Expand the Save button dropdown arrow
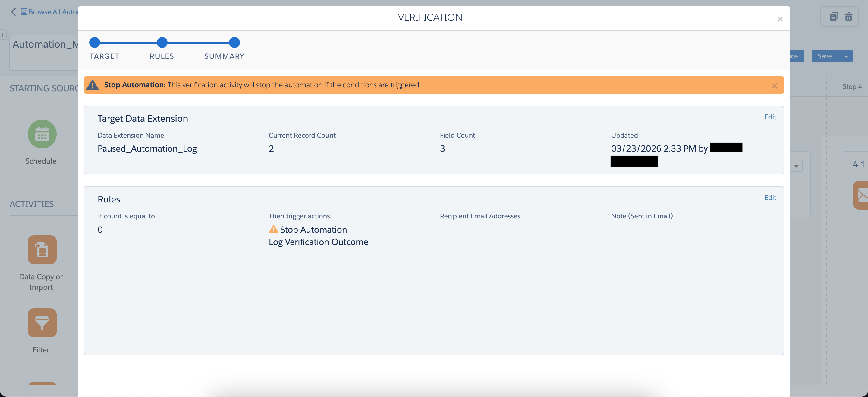This screenshot has width=868, height=397. (846, 56)
